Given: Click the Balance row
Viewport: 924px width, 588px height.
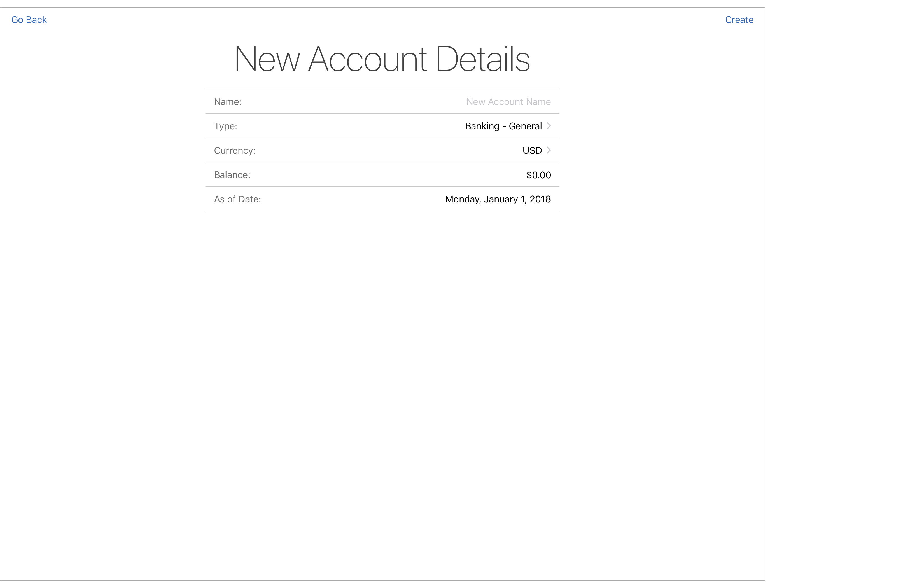Looking at the screenshot, I should (x=382, y=175).
